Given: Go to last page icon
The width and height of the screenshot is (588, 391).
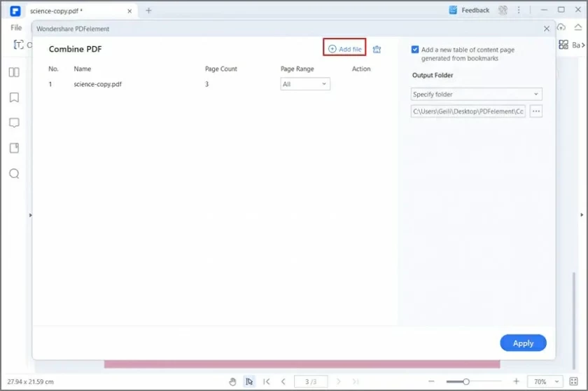Looking at the screenshot, I should 356,382.
